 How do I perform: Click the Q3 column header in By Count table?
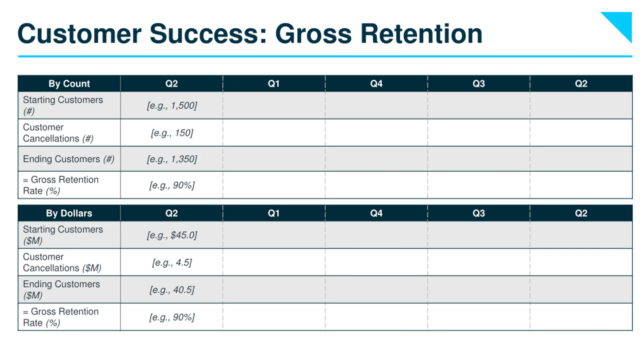click(x=479, y=83)
